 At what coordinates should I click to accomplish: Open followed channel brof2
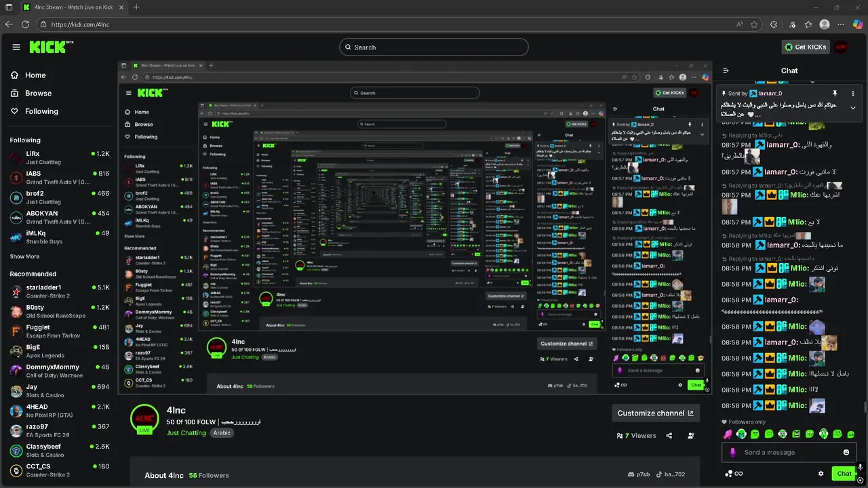(x=59, y=197)
